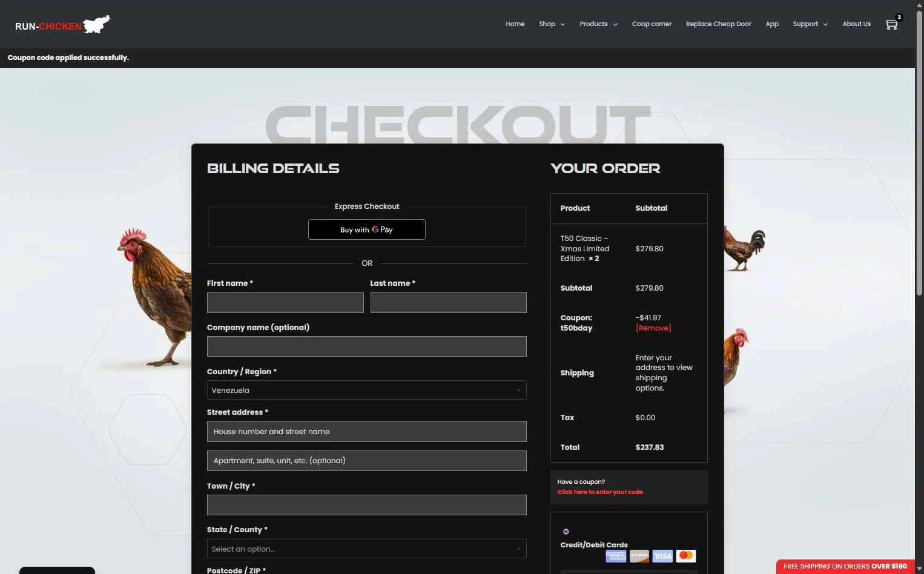Click the Apartment, suite, unit field

click(x=367, y=461)
